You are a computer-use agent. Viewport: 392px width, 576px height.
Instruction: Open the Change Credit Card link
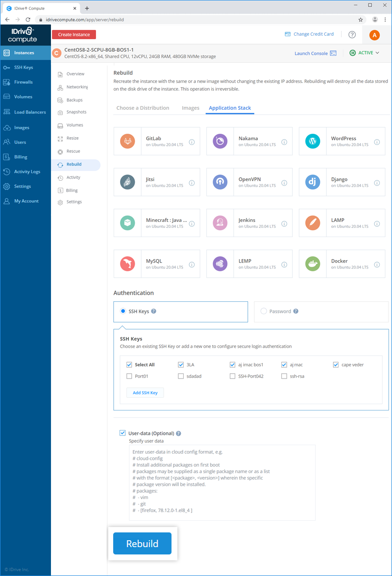click(309, 34)
